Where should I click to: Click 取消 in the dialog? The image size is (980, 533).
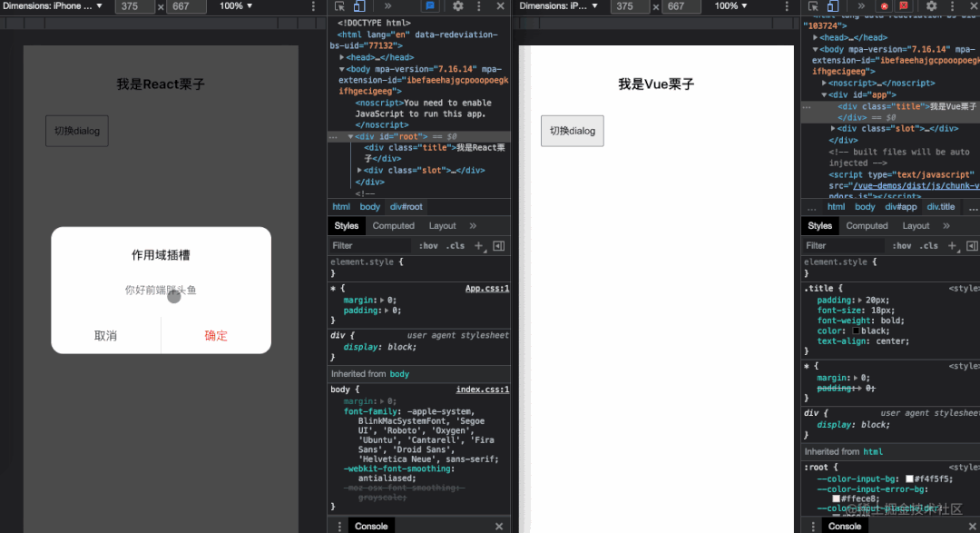click(105, 335)
